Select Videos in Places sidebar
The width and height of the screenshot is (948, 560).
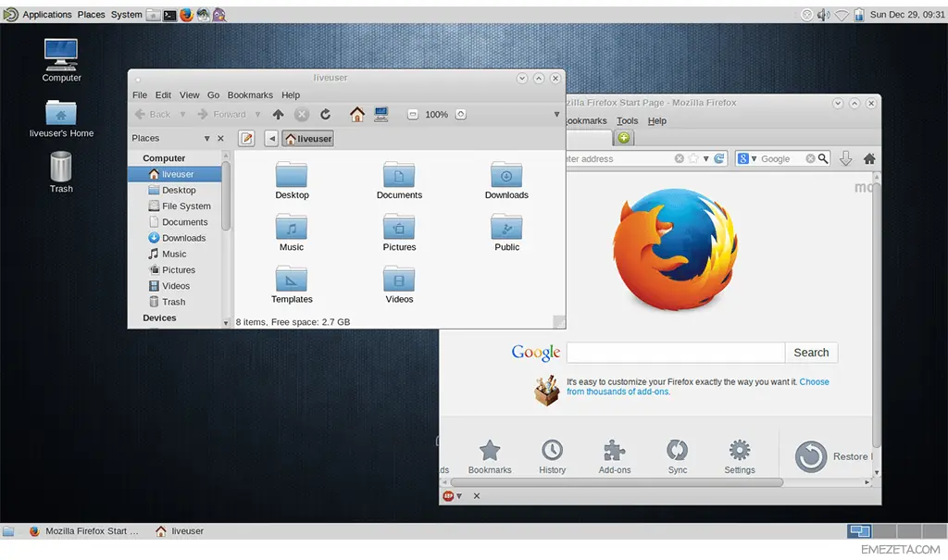169,285
